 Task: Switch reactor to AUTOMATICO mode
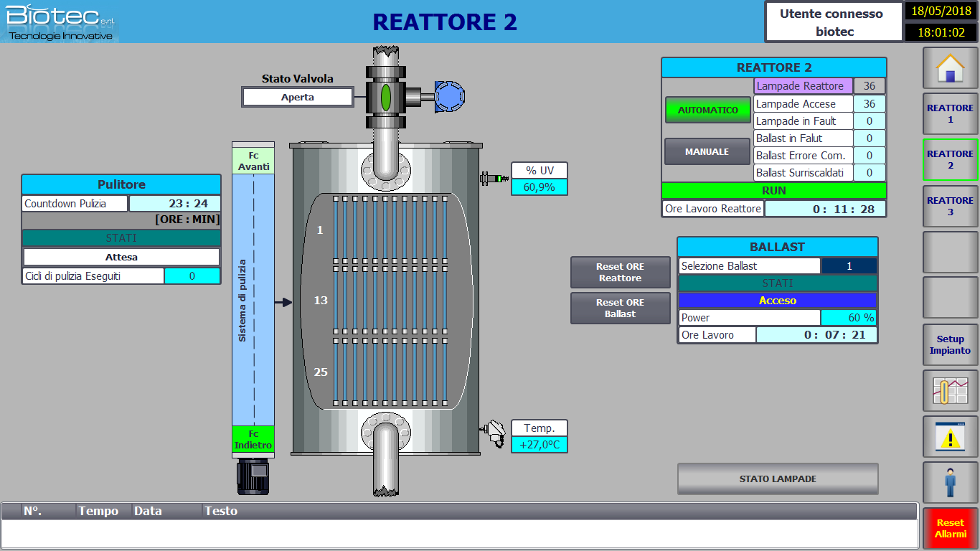click(x=707, y=110)
